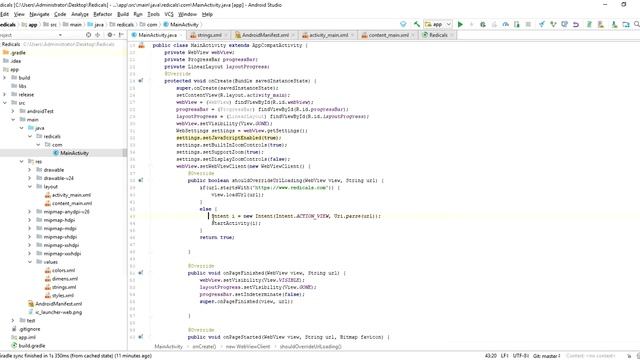Click the VCS Update Project arrow icon

click(542, 24)
